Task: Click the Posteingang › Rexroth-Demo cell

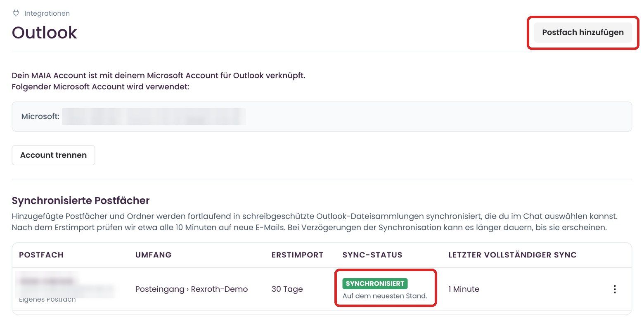Action: 192,289
